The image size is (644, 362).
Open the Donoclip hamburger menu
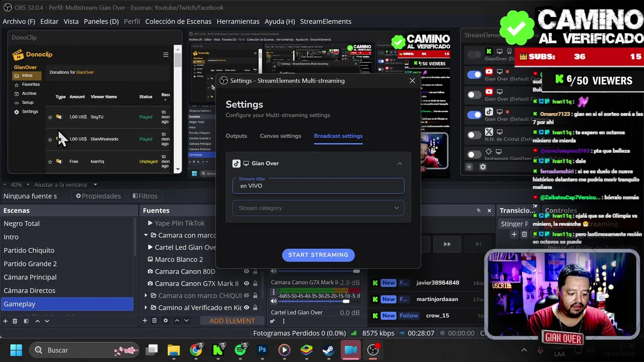coord(166,55)
